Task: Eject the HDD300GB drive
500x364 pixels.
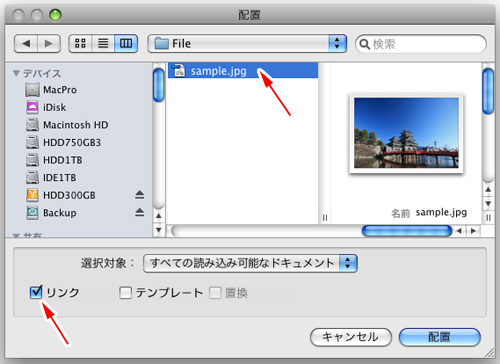Action: click(x=140, y=195)
